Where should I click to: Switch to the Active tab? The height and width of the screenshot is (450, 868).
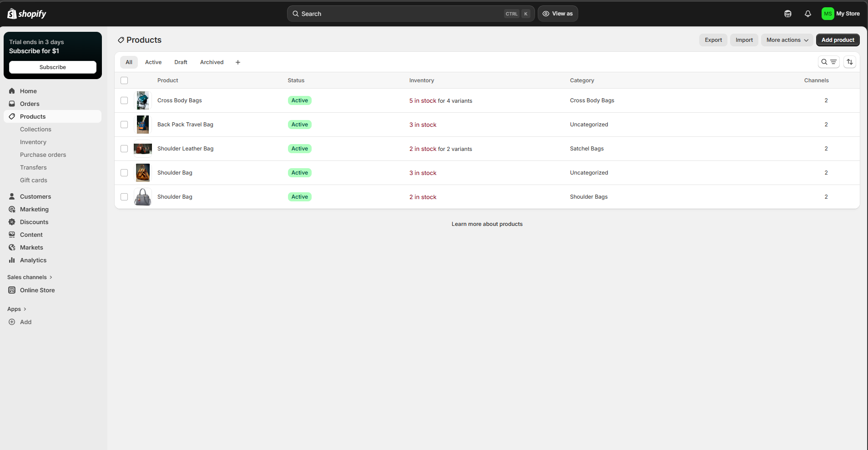click(153, 62)
